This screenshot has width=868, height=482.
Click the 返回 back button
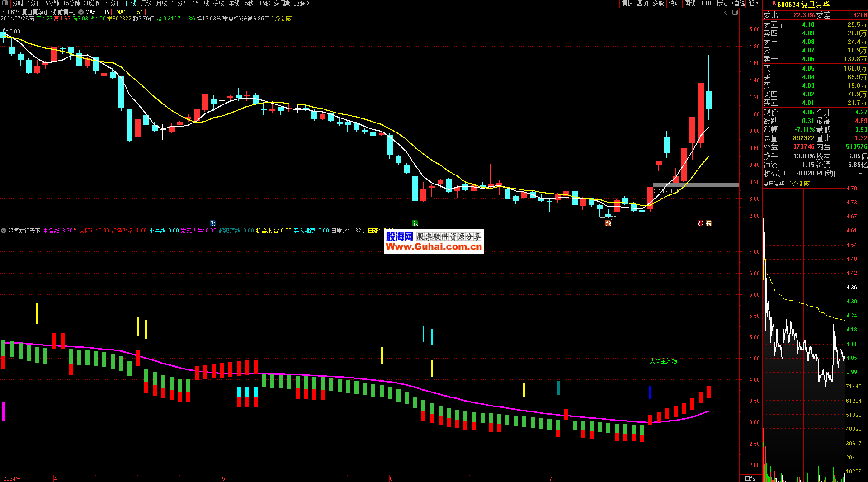click(754, 3)
